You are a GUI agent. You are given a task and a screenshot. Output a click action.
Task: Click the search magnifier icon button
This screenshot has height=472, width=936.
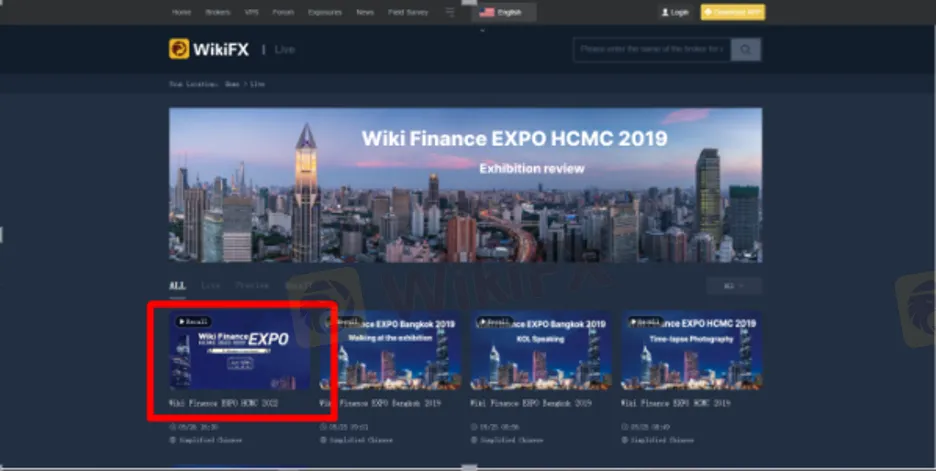pos(746,49)
